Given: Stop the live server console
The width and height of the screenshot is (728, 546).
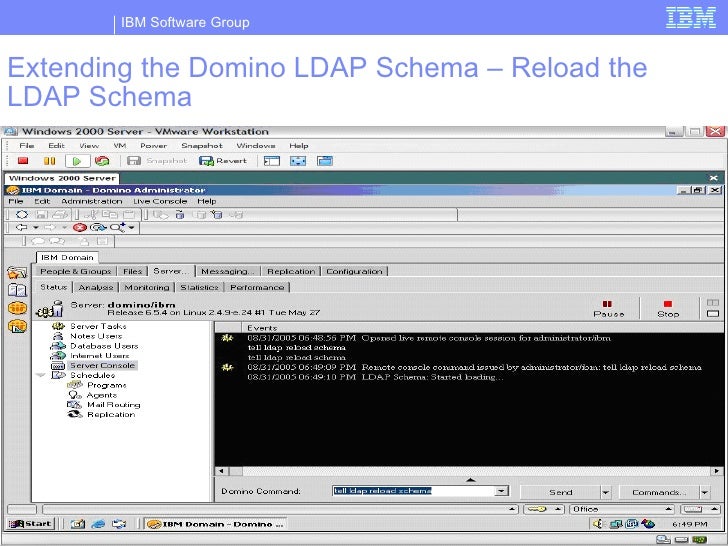Looking at the screenshot, I should coord(667,307).
